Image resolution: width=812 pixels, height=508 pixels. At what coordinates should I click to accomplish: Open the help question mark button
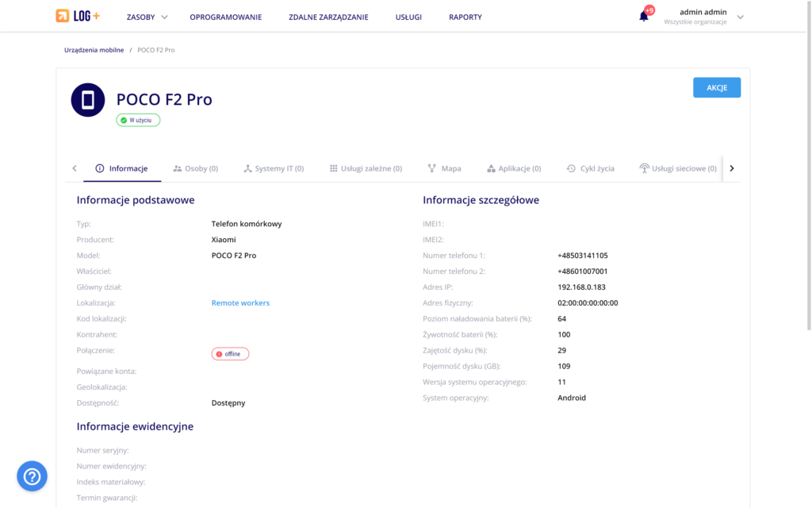[32, 476]
